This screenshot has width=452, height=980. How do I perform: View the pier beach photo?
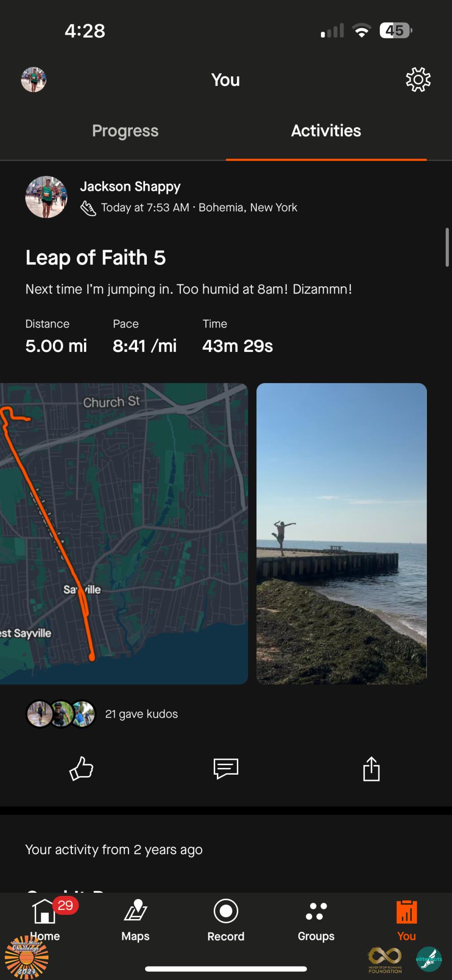click(341, 534)
